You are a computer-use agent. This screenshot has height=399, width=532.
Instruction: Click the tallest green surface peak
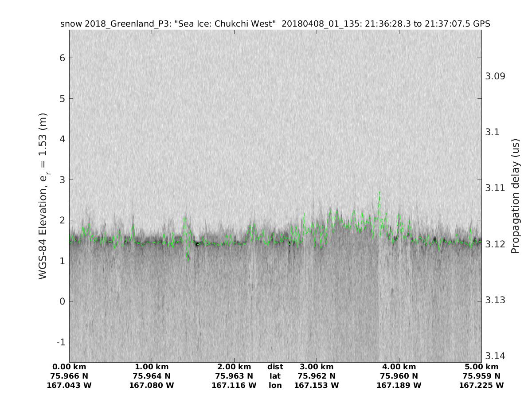[379, 193]
